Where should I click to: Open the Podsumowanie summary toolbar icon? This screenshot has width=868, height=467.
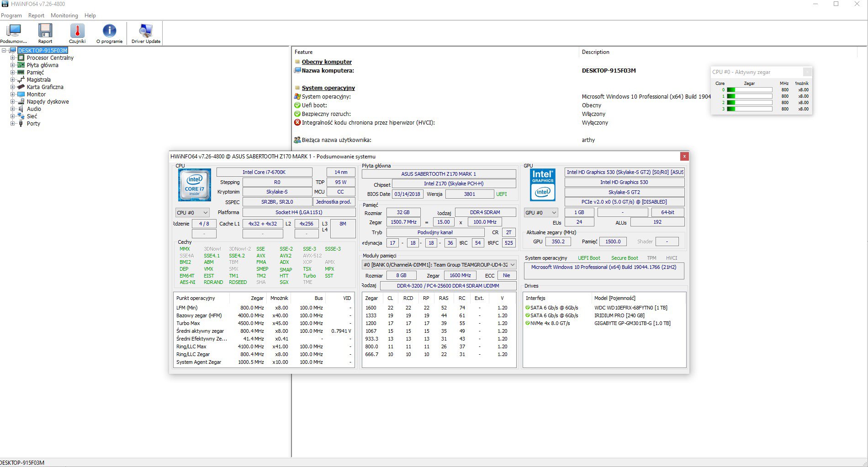[x=14, y=34]
